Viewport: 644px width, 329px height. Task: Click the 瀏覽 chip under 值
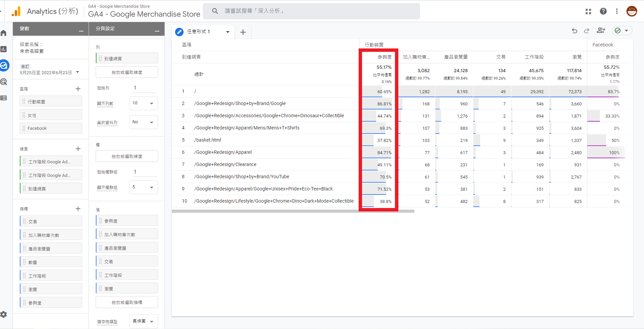pos(127,288)
